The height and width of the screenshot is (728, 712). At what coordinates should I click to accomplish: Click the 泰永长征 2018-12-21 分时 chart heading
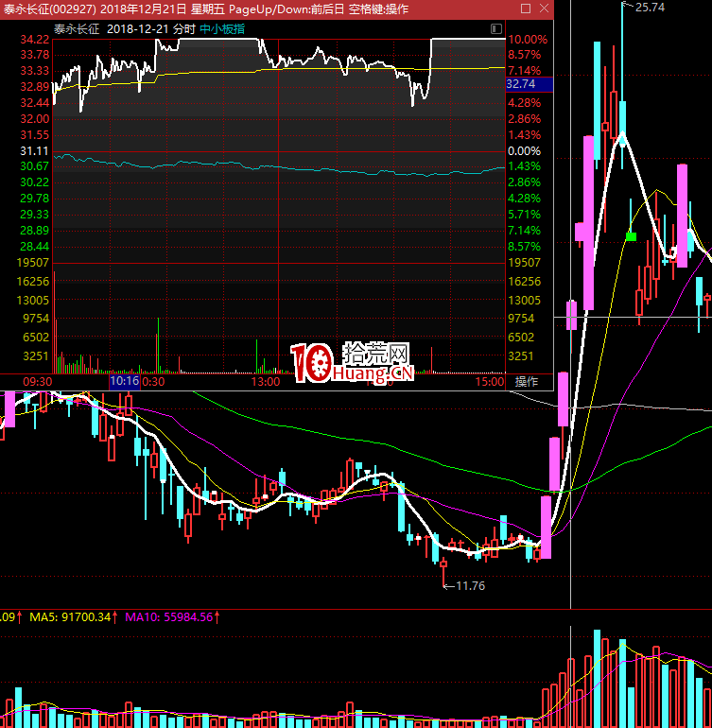(125, 29)
